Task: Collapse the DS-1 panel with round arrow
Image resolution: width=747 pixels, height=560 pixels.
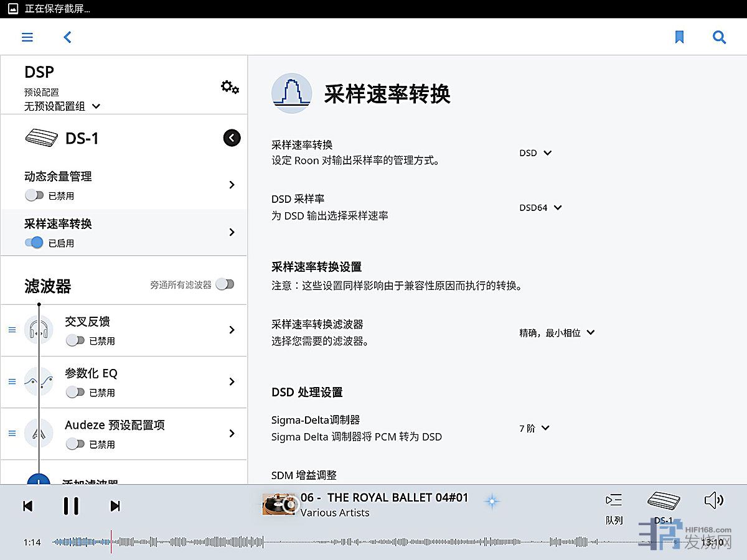Action: click(x=232, y=138)
